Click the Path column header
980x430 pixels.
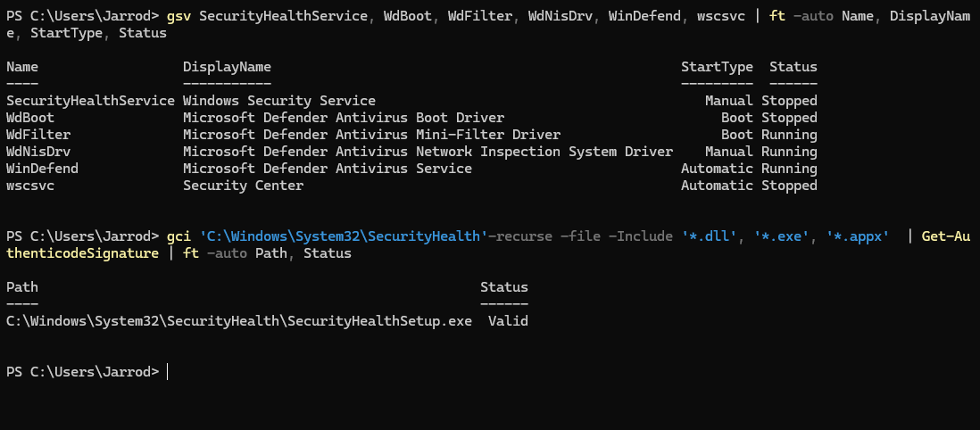[22, 287]
